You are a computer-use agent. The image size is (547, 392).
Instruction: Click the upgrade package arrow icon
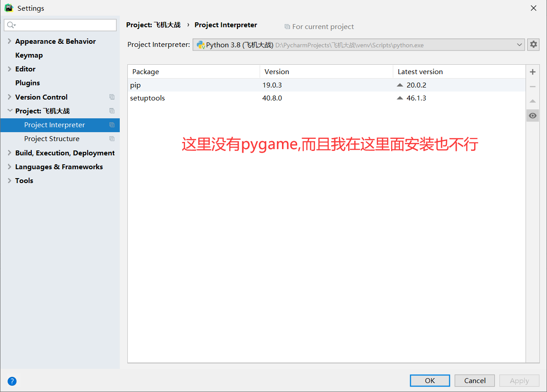click(x=532, y=101)
